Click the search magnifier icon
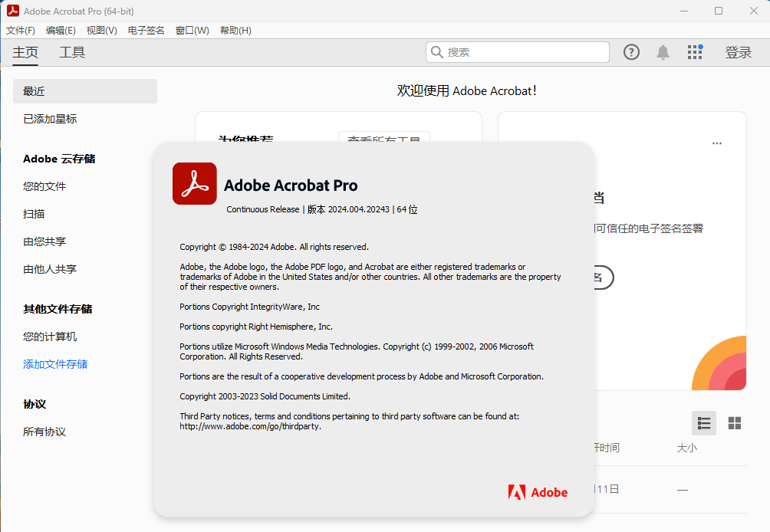The image size is (770, 532). point(437,51)
